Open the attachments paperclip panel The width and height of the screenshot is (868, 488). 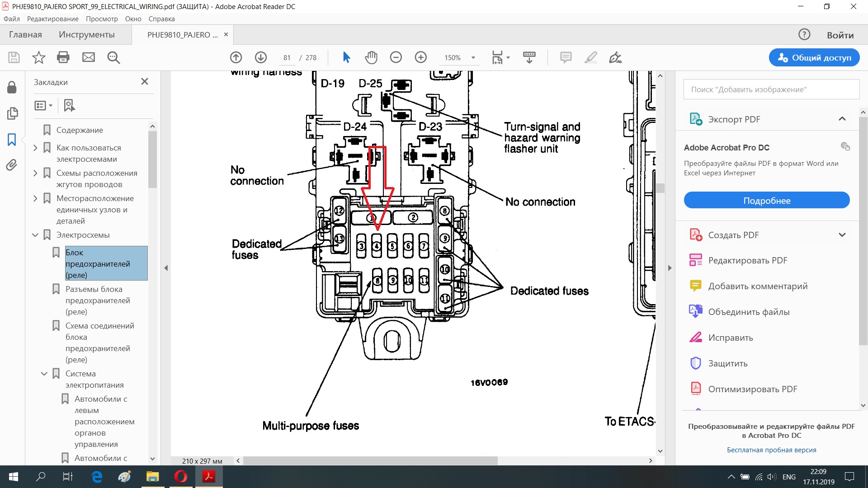(12, 165)
